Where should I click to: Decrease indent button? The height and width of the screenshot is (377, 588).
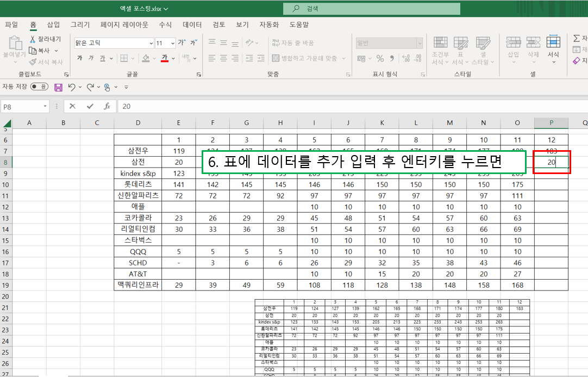(249, 58)
